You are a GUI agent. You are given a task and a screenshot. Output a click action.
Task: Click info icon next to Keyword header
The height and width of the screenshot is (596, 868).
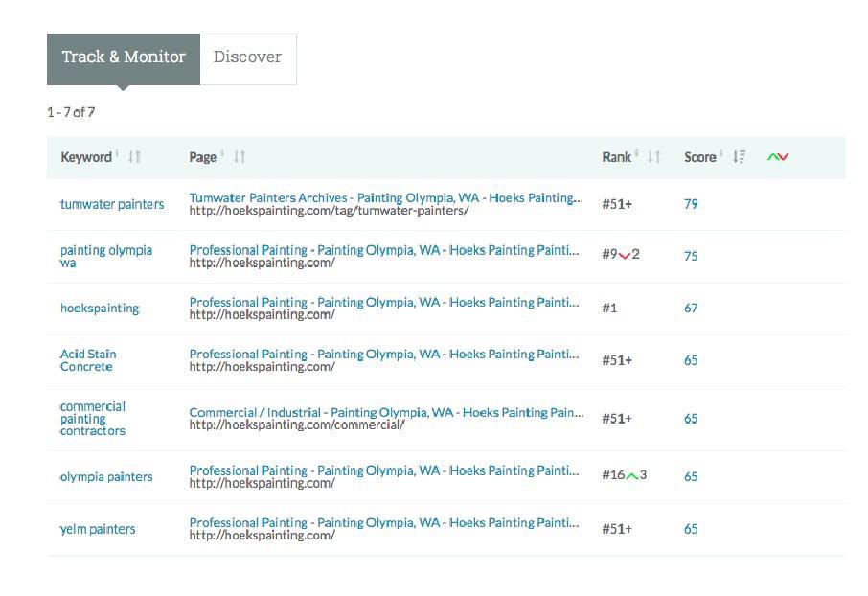point(118,154)
